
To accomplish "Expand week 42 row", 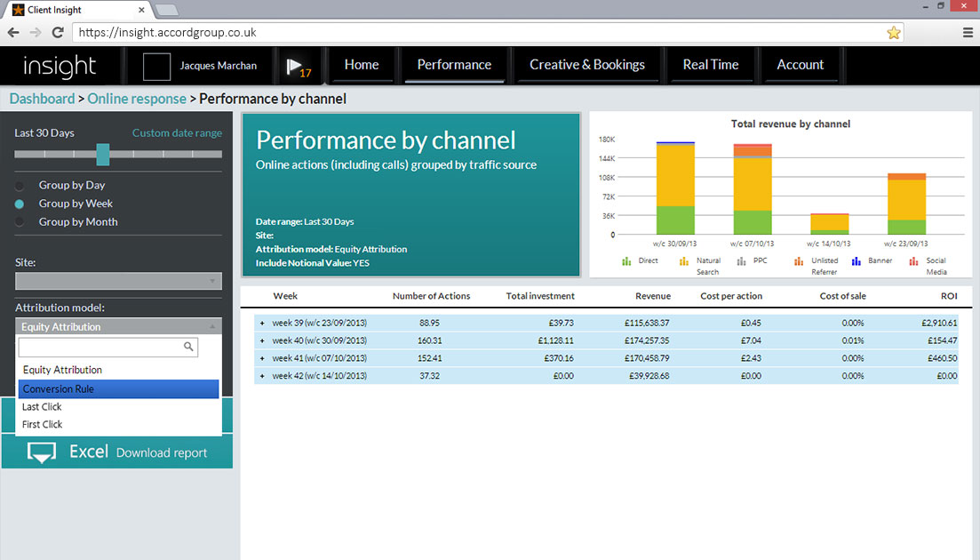I will (x=262, y=376).
